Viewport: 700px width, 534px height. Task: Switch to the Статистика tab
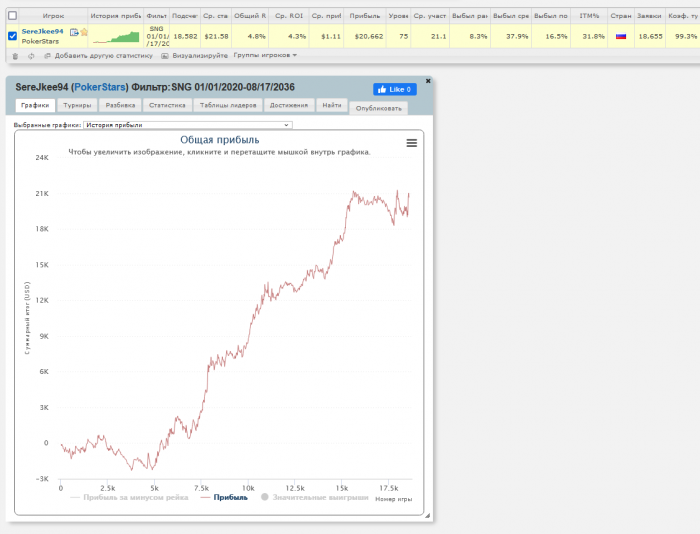tap(167, 105)
